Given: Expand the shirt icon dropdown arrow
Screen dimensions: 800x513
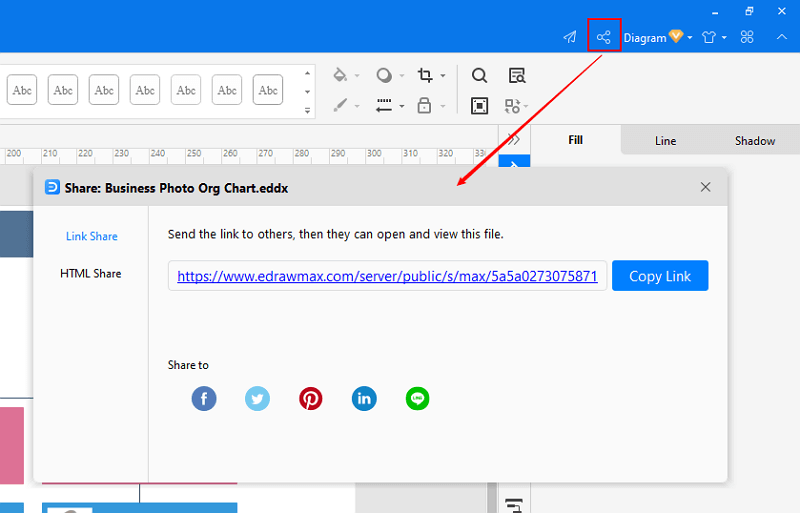Looking at the screenshot, I should (724, 38).
